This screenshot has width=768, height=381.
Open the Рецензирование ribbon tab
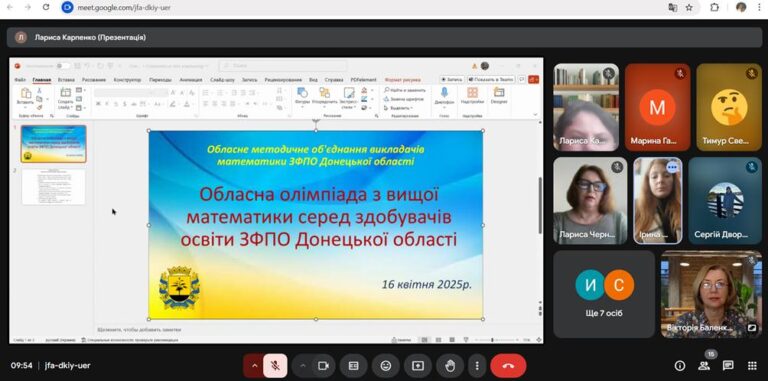(283, 79)
